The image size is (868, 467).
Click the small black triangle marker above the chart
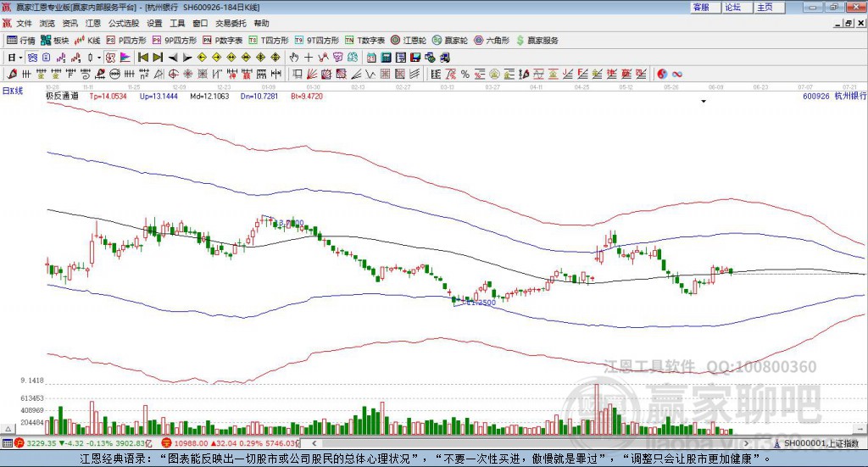[x=704, y=101]
